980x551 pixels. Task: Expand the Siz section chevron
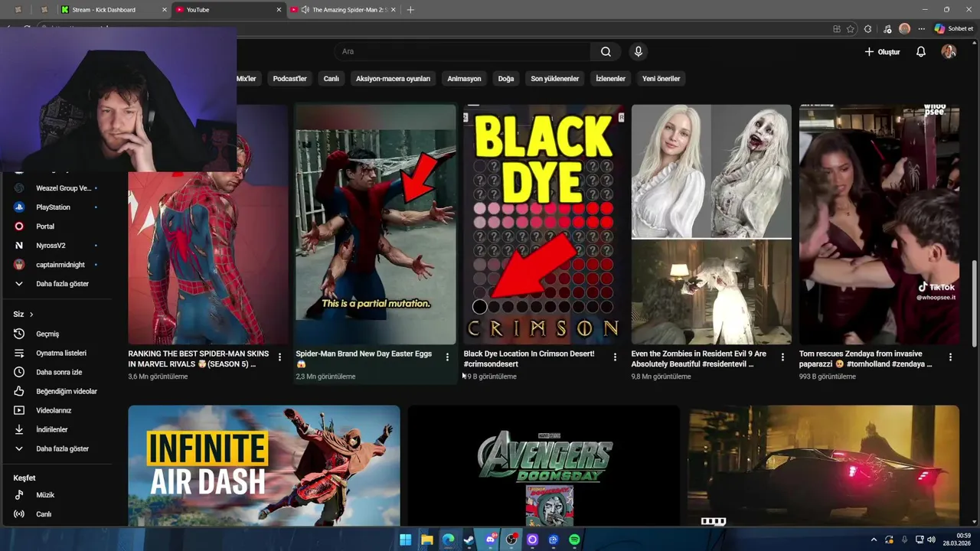(x=31, y=315)
